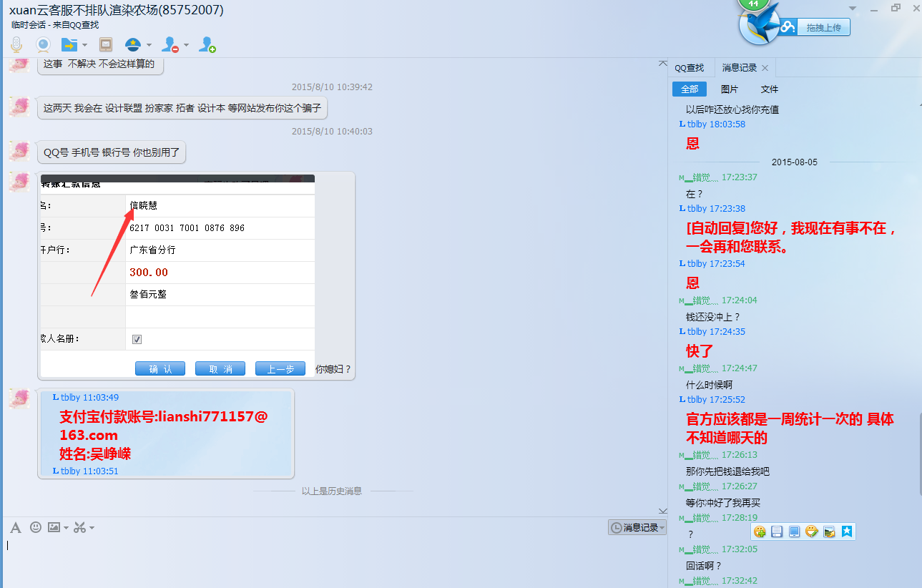Open the font settings A icon
This screenshot has width=922, height=588.
16,528
